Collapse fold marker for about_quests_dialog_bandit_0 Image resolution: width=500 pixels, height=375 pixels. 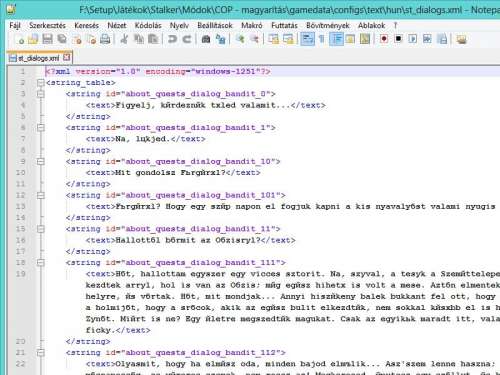click(x=41, y=94)
